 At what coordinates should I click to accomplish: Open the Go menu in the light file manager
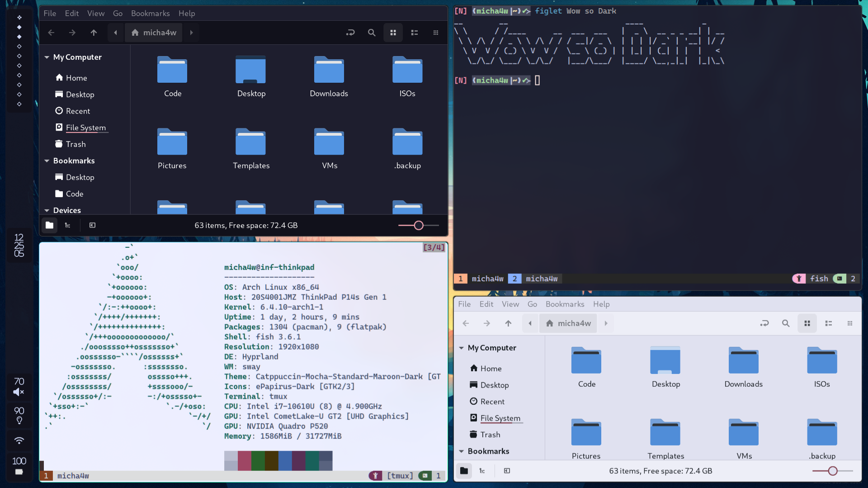pos(532,304)
